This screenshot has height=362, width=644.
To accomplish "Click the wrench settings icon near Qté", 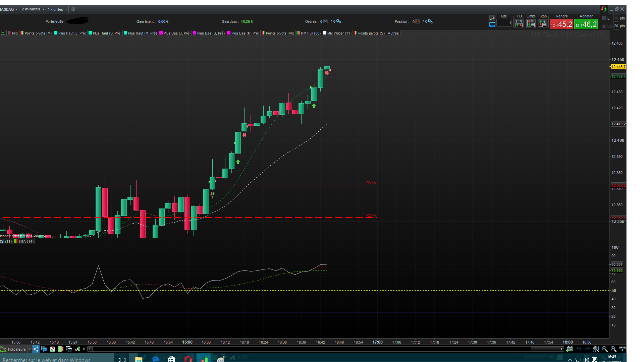I will coord(492,18).
